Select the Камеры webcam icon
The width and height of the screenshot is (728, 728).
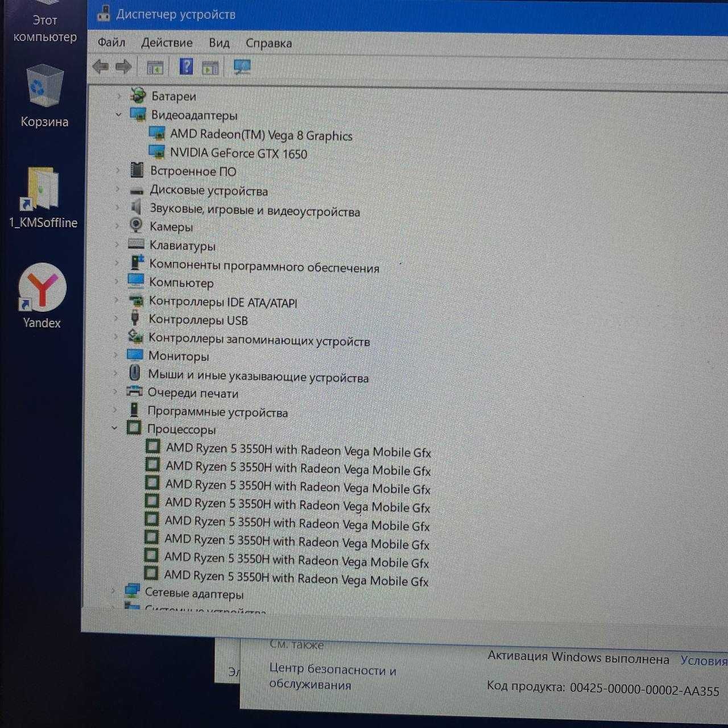point(135,225)
